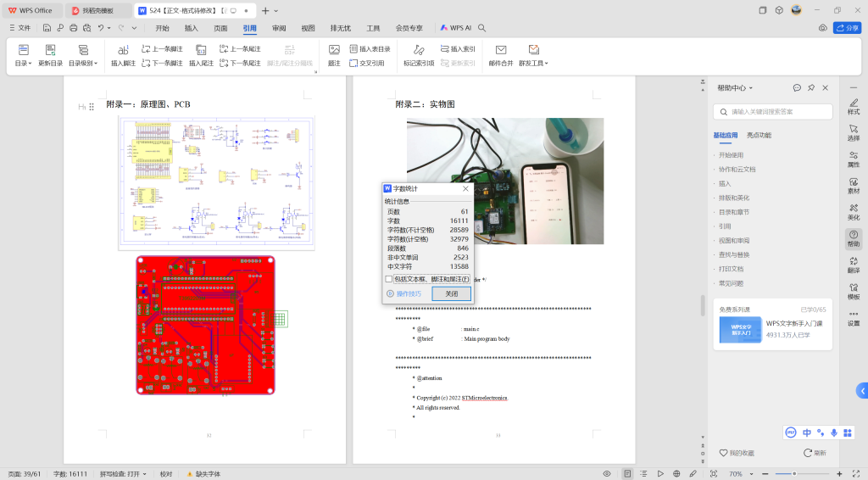Click 插入索引 (Insert Index) button
The height and width of the screenshot is (480, 868).
click(x=458, y=48)
